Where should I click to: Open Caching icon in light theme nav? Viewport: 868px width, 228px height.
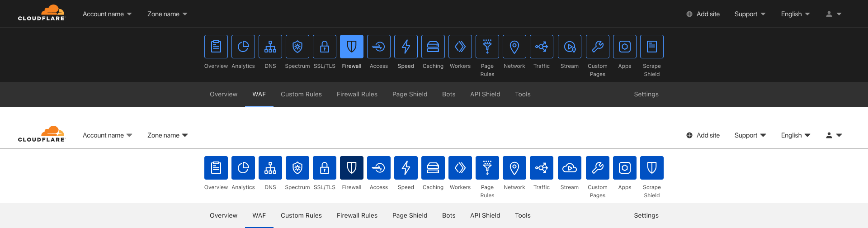tap(433, 168)
